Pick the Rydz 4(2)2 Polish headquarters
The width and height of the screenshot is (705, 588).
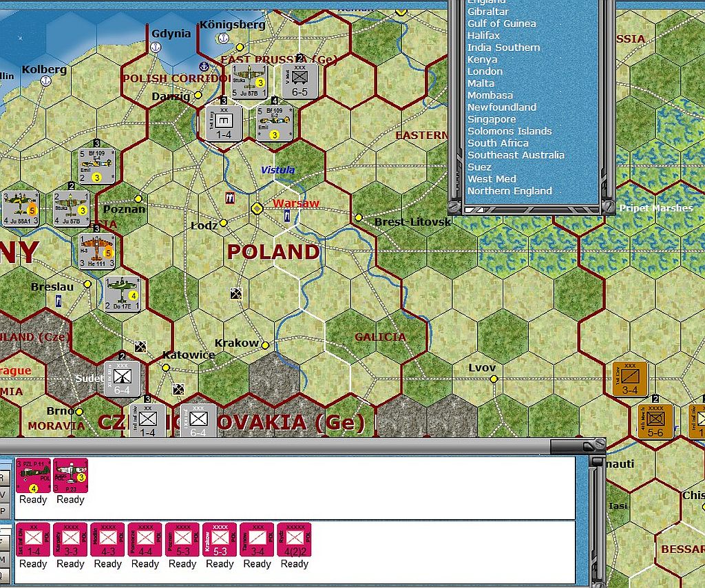coord(295,540)
